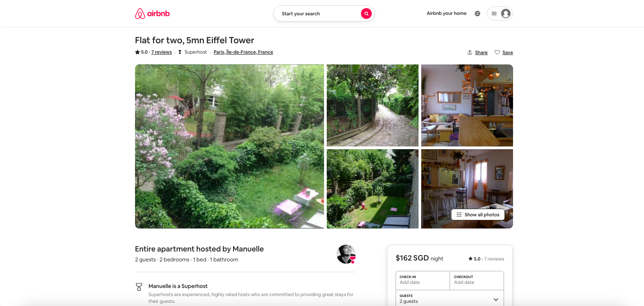Open the 7 reviews link
The height and width of the screenshot is (306, 644).
coord(162,52)
